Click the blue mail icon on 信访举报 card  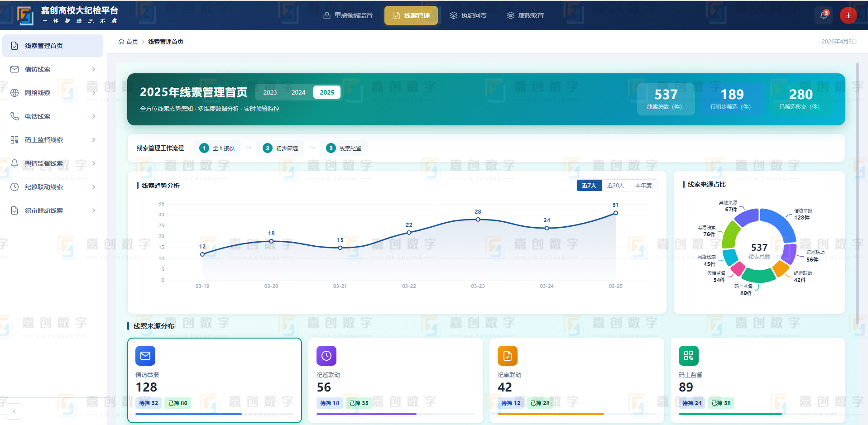(x=145, y=356)
